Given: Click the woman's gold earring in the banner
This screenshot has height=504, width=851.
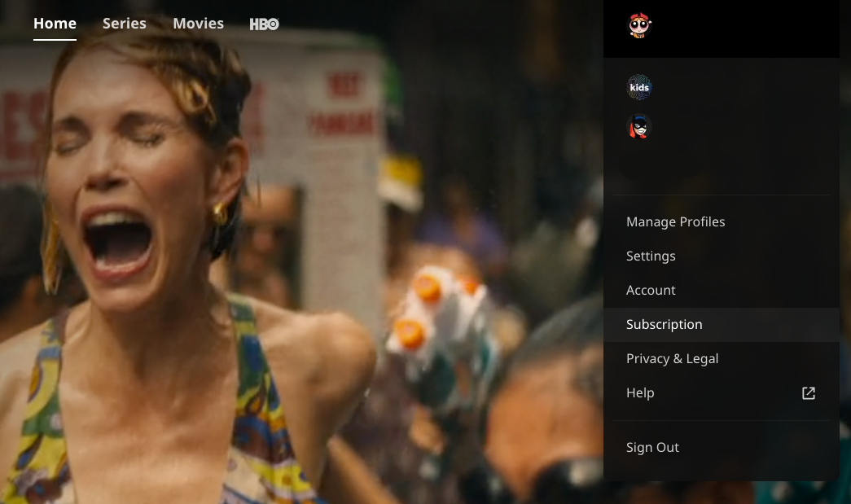Looking at the screenshot, I should click(x=220, y=214).
